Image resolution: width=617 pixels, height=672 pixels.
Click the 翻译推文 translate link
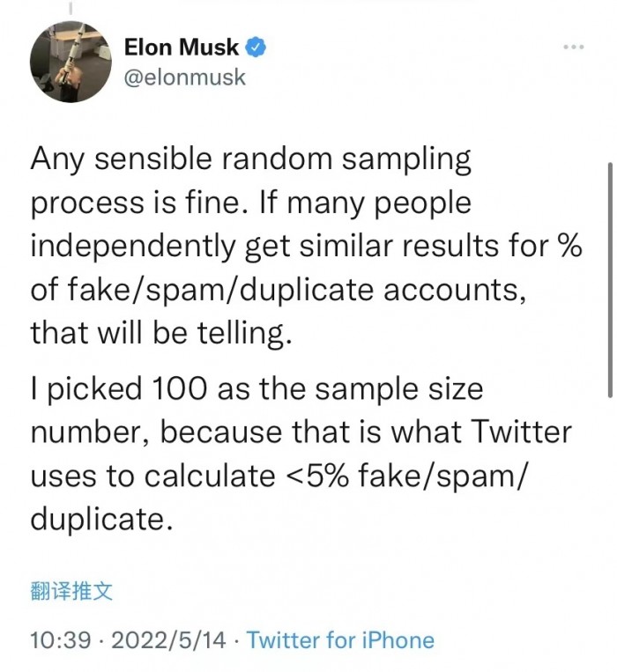tap(71, 590)
